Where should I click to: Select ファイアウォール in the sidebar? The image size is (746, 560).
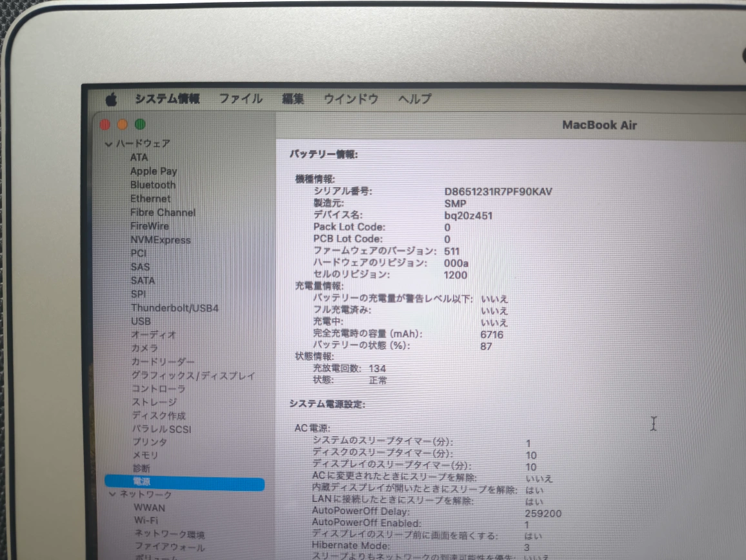[170, 547]
